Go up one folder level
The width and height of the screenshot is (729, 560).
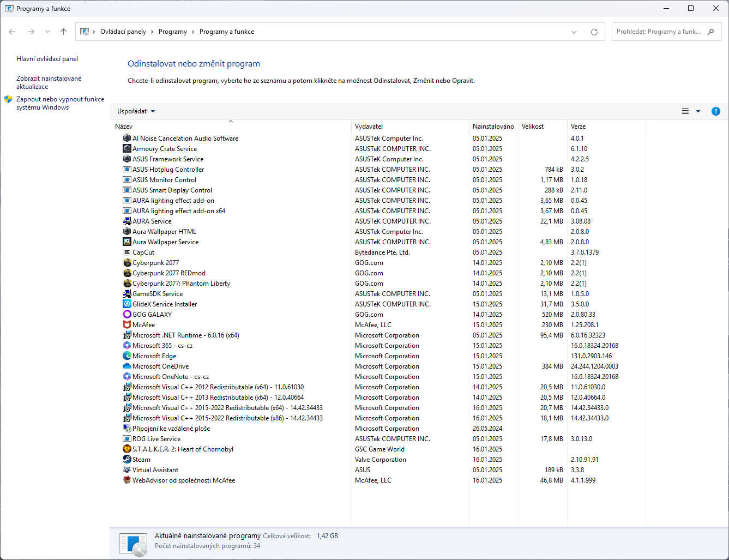(x=63, y=32)
